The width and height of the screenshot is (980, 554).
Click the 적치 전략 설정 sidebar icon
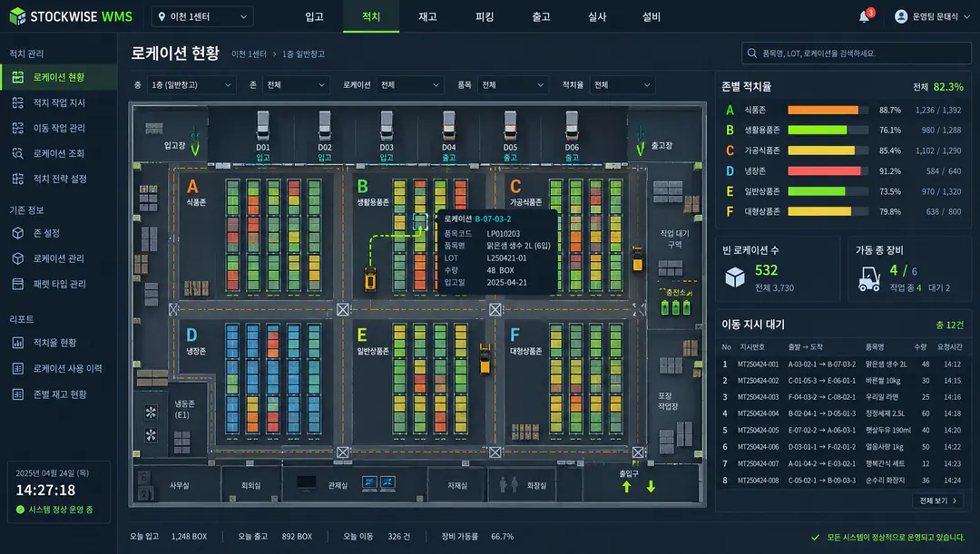point(18,180)
